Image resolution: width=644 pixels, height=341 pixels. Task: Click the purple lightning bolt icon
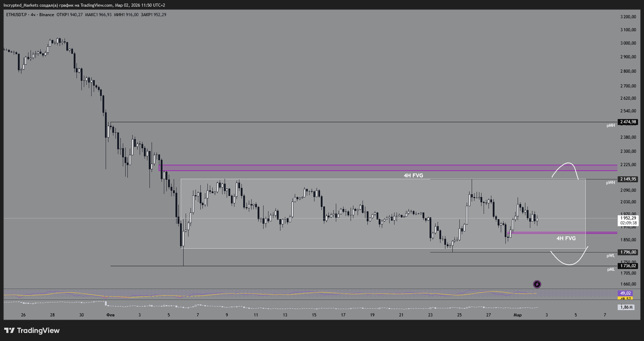coord(537,284)
